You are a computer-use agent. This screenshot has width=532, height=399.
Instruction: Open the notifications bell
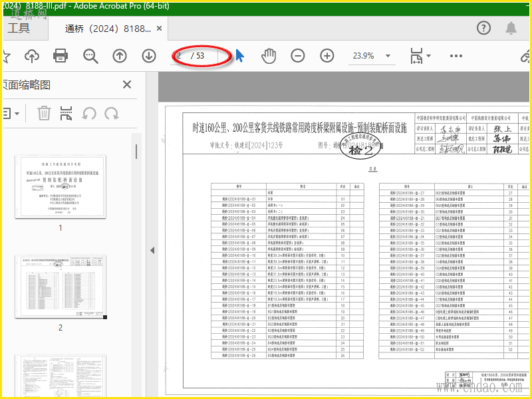[x=511, y=28]
